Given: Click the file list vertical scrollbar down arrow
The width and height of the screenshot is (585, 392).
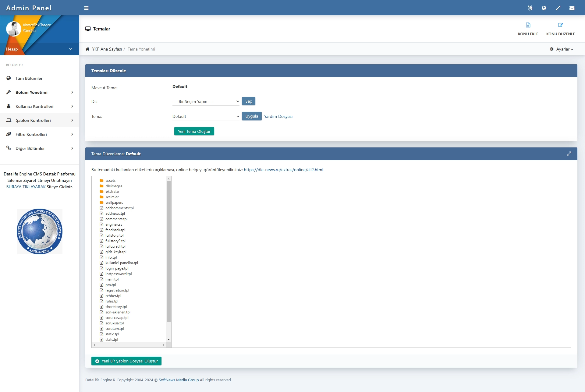Looking at the screenshot, I should [x=168, y=340].
